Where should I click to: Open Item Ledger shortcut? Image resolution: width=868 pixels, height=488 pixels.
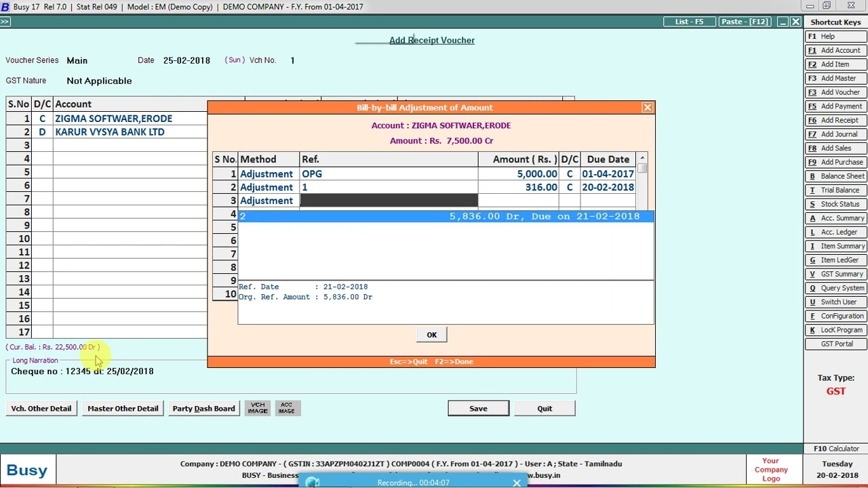pos(835,260)
